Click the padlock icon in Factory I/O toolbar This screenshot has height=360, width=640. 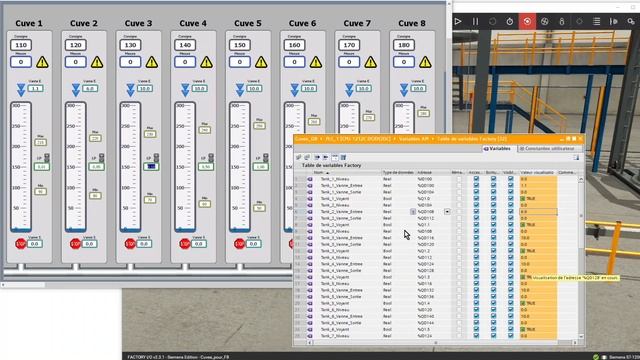tap(562, 21)
